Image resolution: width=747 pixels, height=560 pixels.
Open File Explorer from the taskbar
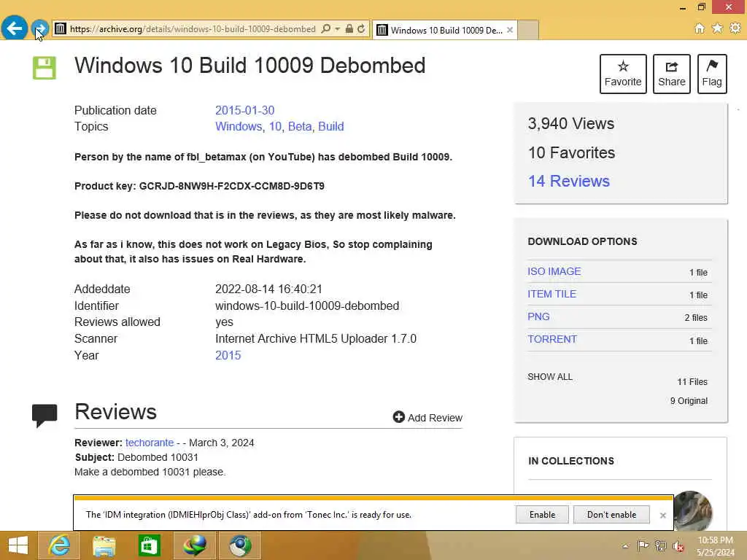(x=104, y=545)
